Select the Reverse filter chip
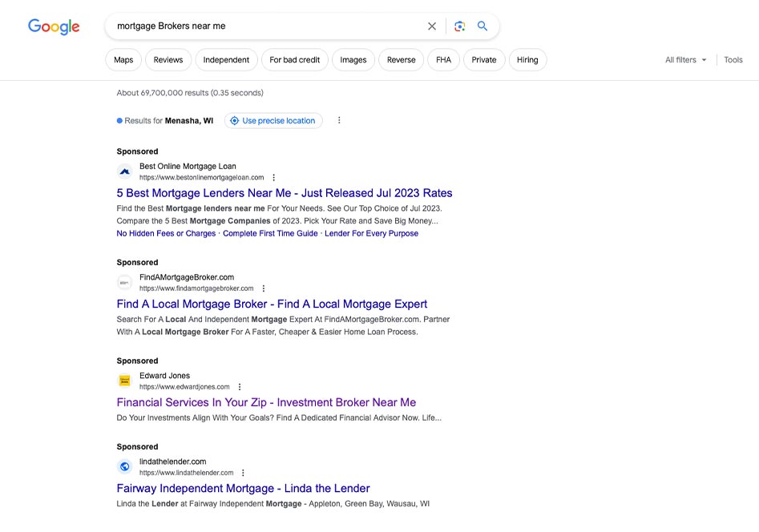This screenshot has height=532, width=759. [x=402, y=59]
